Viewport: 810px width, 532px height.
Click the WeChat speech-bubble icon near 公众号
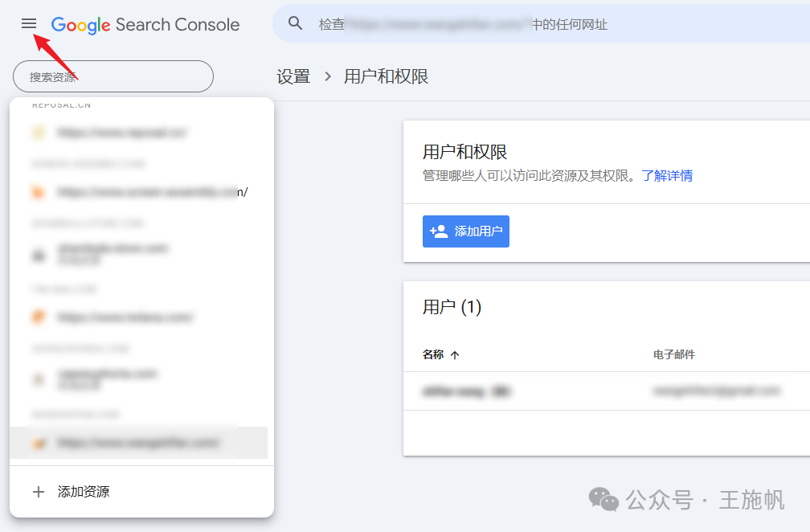click(601, 499)
